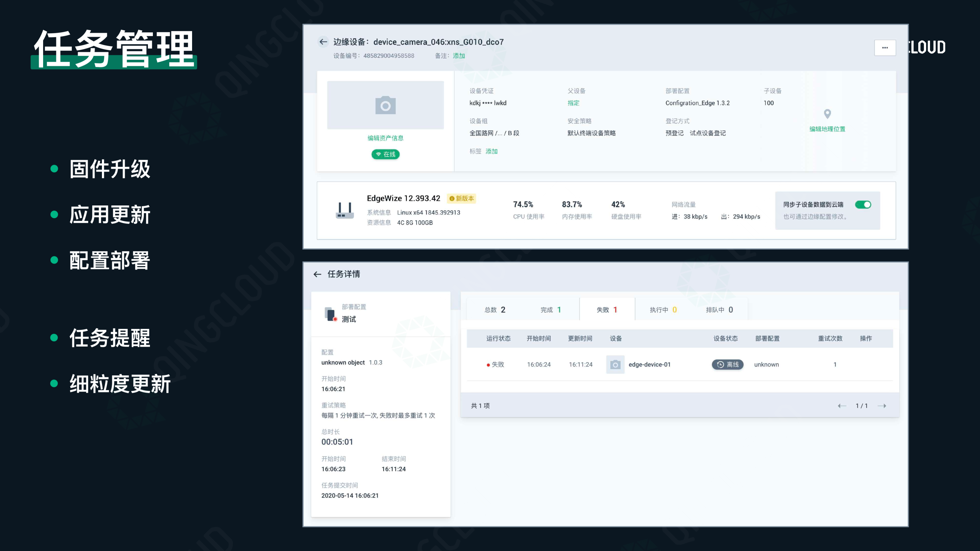Open 编辑资产信息 link
The height and width of the screenshot is (551, 980).
[x=385, y=138]
